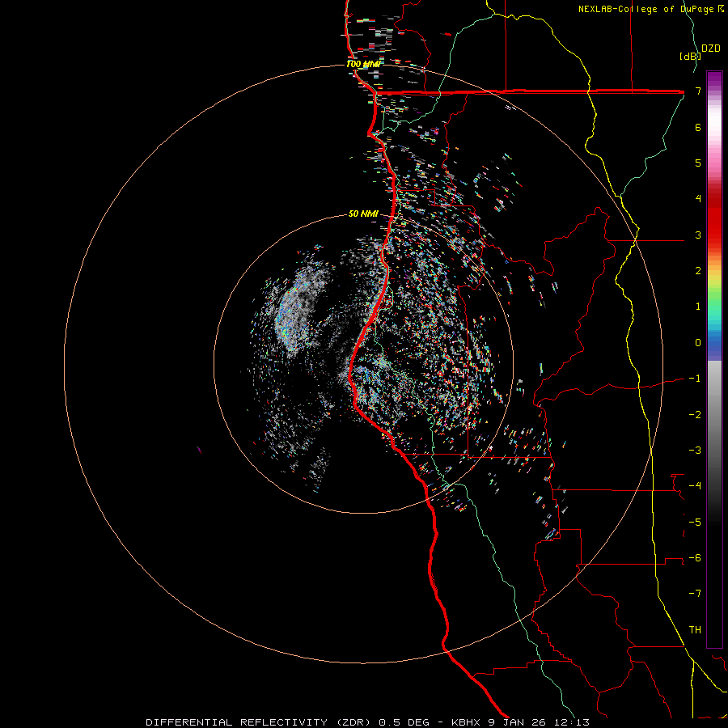Click the 9 JAN 26 12:13 timestamp

[x=539, y=722]
